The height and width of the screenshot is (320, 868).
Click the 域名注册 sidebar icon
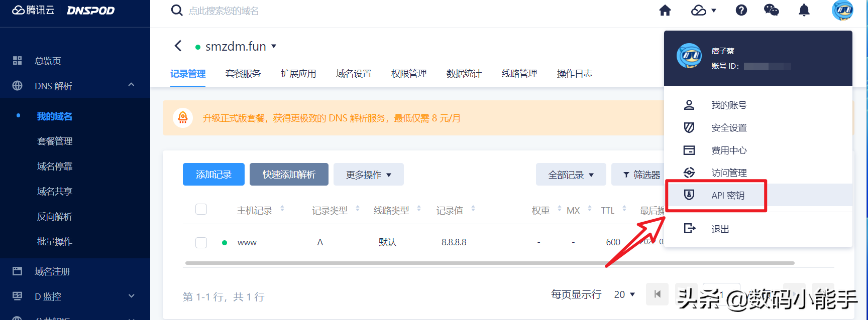click(x=18, y=271)
